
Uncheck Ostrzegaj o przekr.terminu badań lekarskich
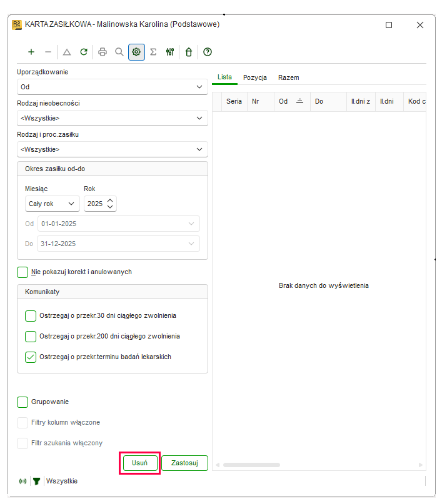(x=31, y=357)
